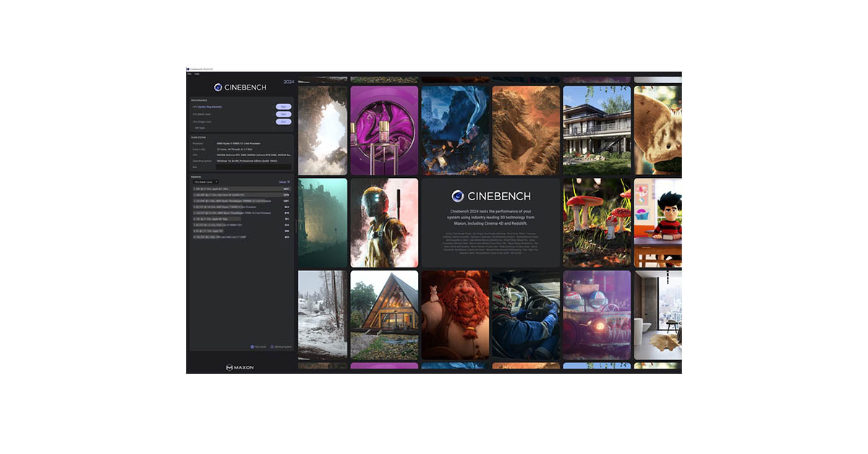Image resolution: width=868 pixels, height=454 pixels.
Task: Select the Threadripper 2990WX ranking row
Action: [x=242, y=201]
